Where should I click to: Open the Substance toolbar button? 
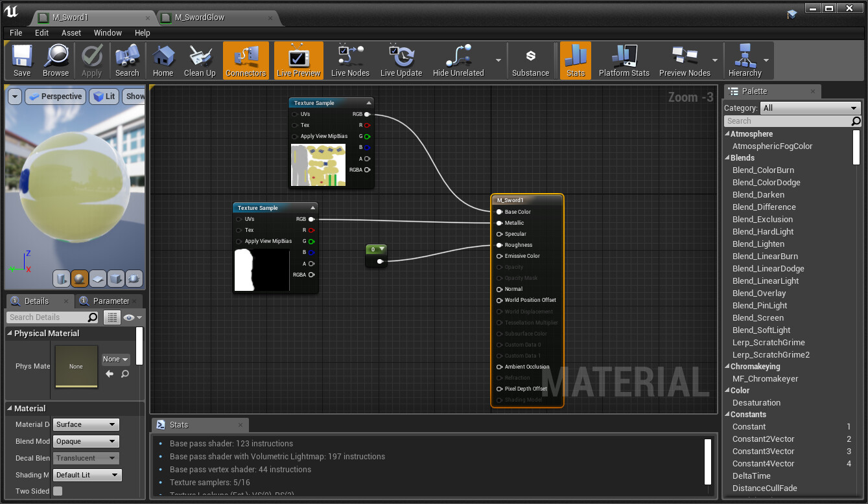tap(530, 61)
